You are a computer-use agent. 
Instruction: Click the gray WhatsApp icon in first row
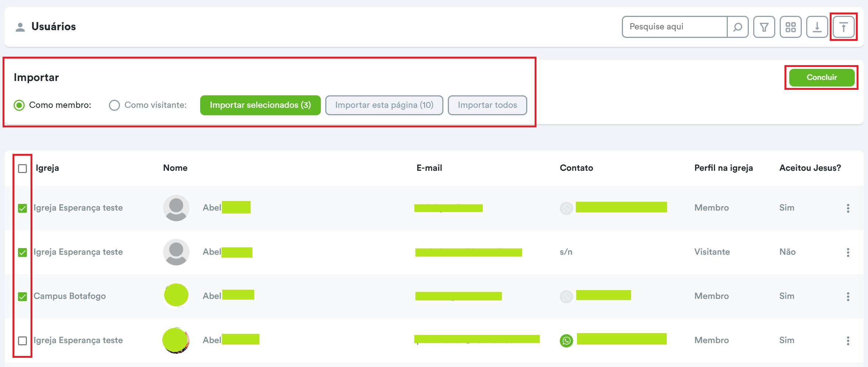566,208
